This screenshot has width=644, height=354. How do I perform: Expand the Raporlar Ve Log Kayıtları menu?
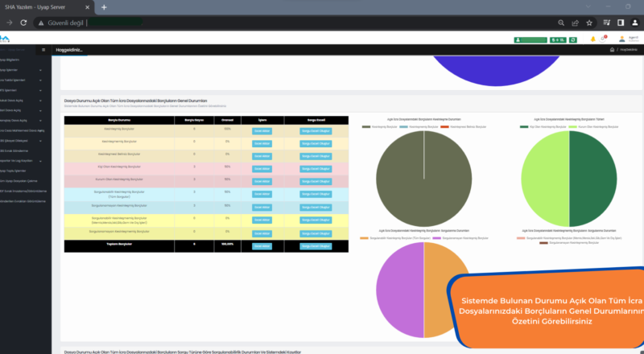(x=24, y=160)
